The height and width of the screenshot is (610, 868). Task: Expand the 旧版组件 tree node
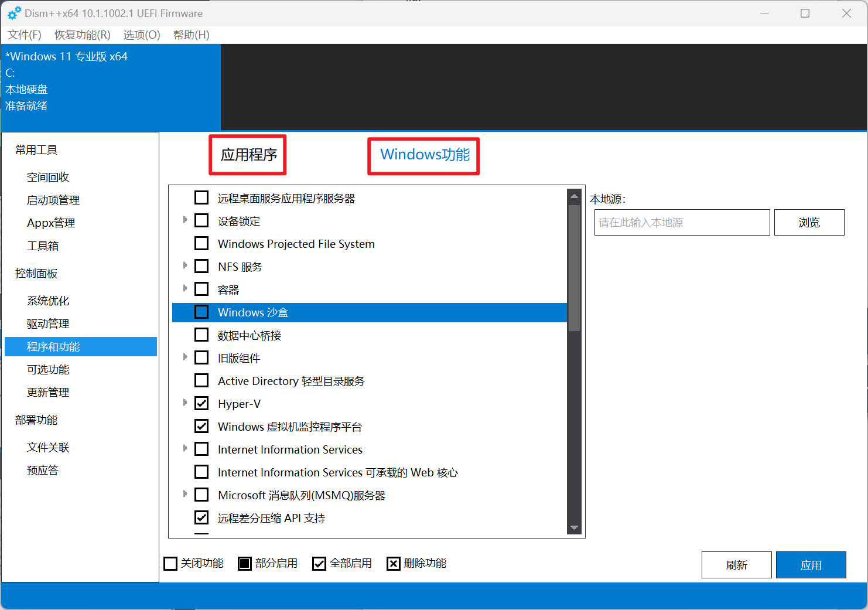click(x=185, y=357)
